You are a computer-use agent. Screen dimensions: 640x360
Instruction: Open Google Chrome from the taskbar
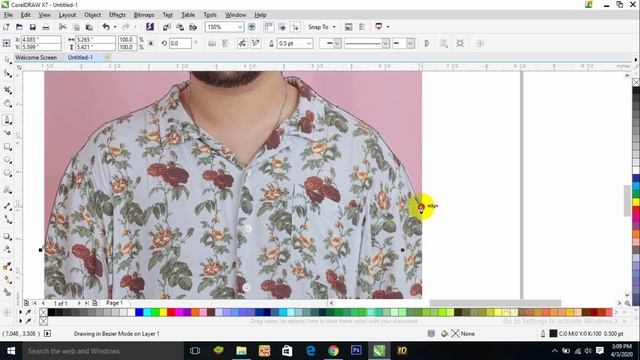[x=333, y=351]
